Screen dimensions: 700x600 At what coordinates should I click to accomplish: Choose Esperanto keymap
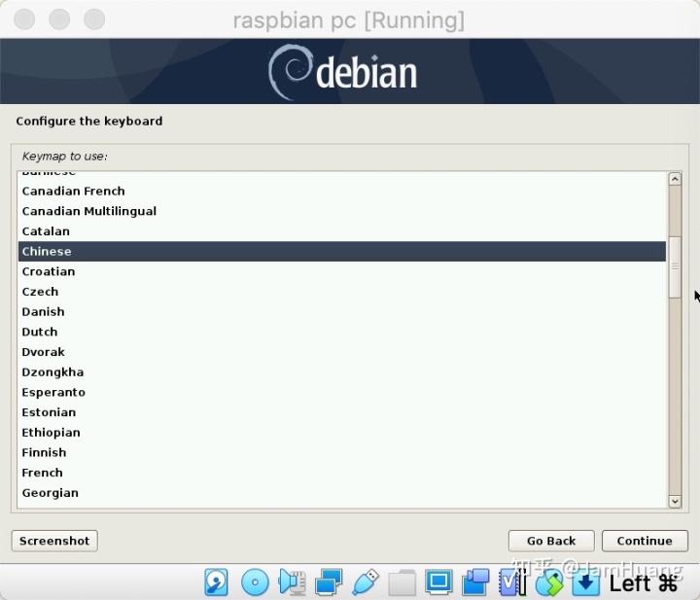(342, 392)
